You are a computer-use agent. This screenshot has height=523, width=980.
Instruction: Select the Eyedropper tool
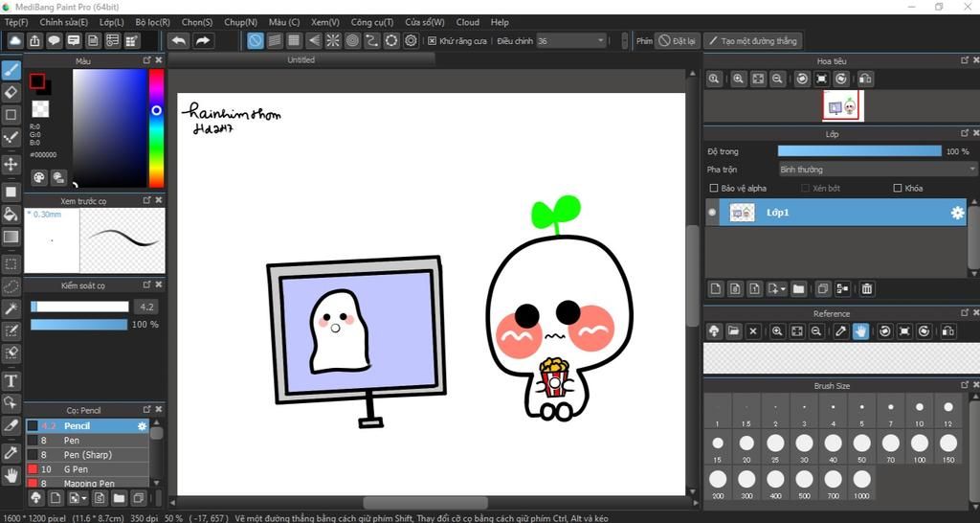point(11,453)
